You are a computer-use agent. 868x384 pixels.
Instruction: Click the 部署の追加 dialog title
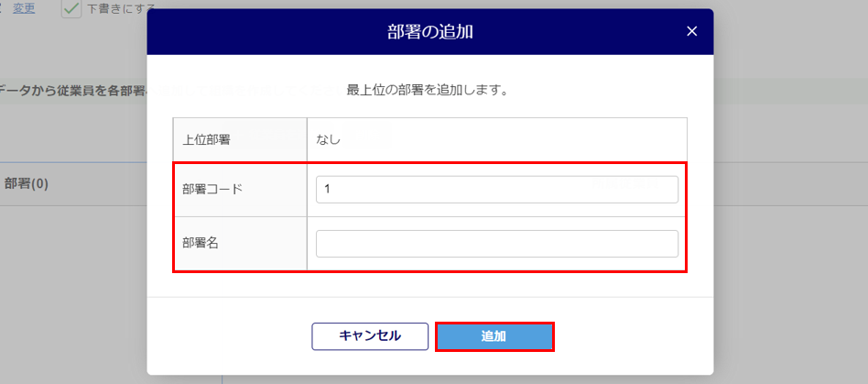click(x=429, y=32)
